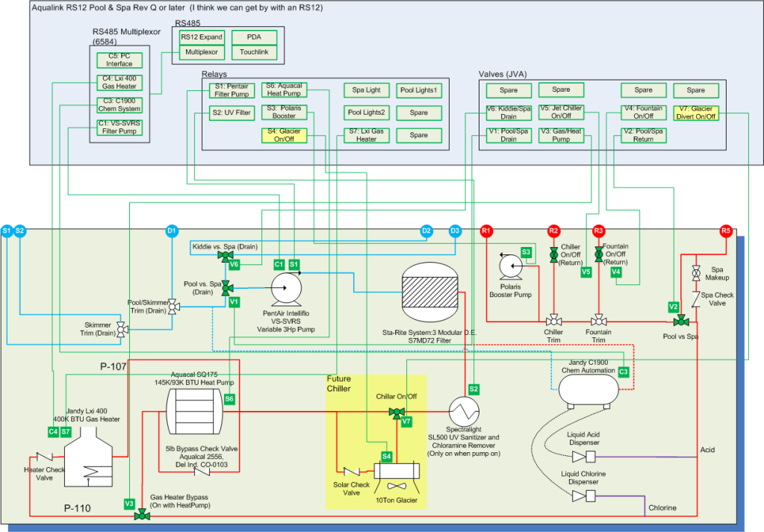Select the Solar Check Valve symbol
Viewport: 764px width, 532px height.
(351, 472)
